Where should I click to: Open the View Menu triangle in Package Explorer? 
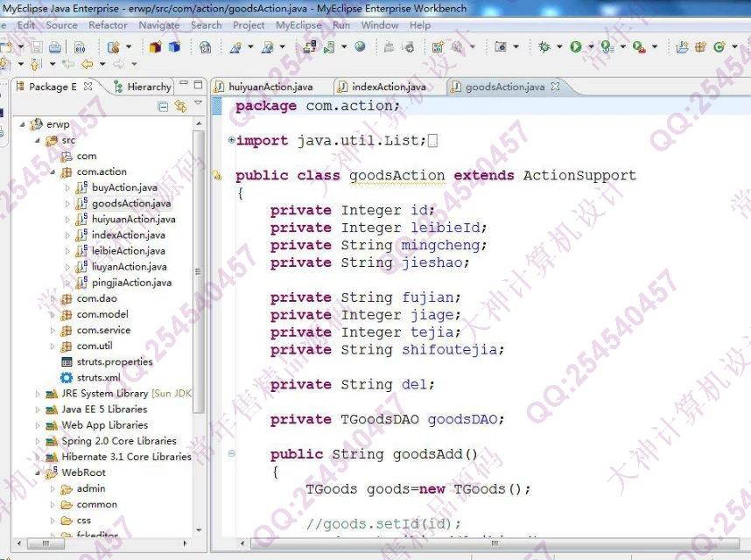tap(198, 103)
